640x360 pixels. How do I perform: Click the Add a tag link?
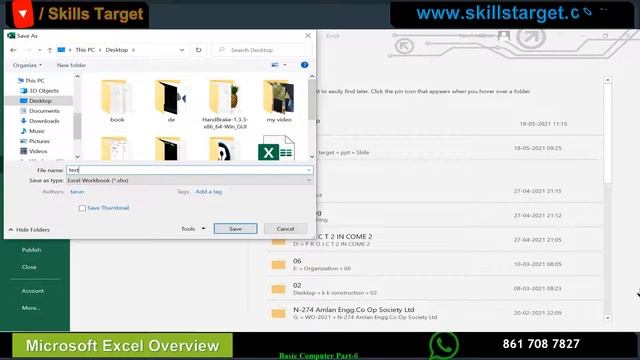point(209,191)
